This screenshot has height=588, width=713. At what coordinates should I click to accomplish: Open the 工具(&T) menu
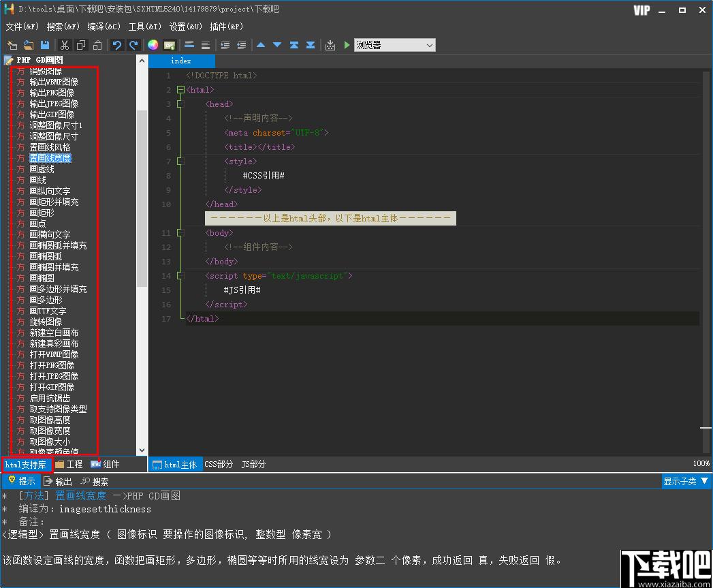point(144,27)
